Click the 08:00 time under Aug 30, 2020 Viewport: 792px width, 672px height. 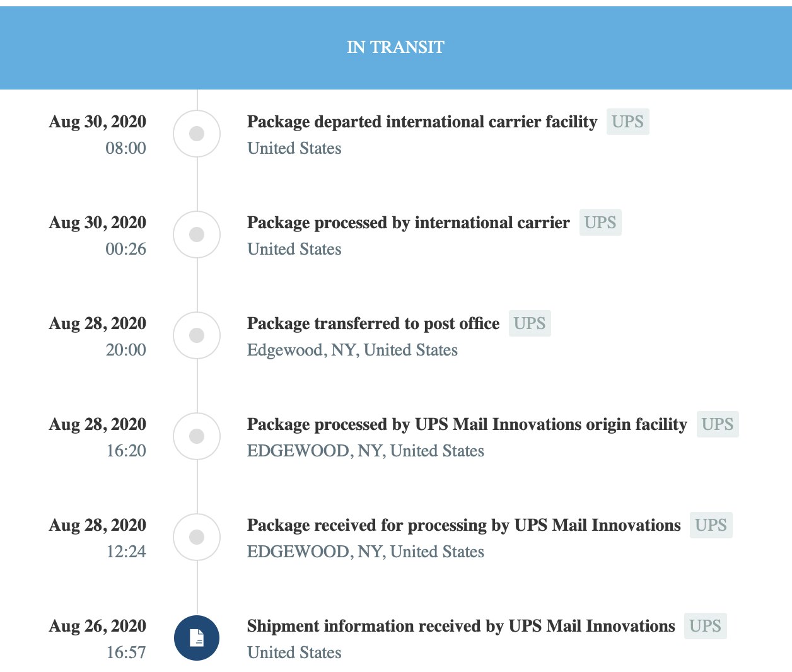tap(125, 148)
